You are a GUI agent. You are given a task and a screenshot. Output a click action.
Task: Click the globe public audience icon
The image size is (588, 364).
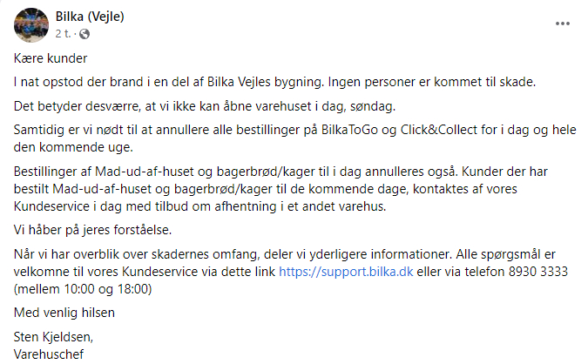pos(84,34)
